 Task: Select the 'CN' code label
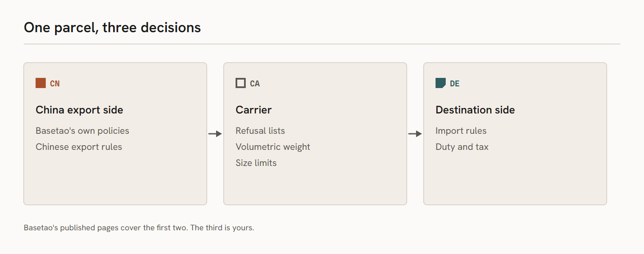tap(55, 83)
